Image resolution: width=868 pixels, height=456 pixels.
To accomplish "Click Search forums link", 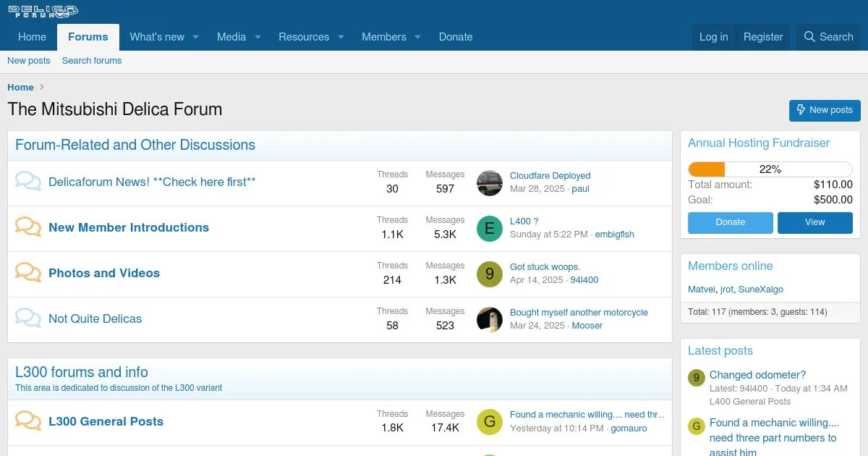I will (92, 61).
